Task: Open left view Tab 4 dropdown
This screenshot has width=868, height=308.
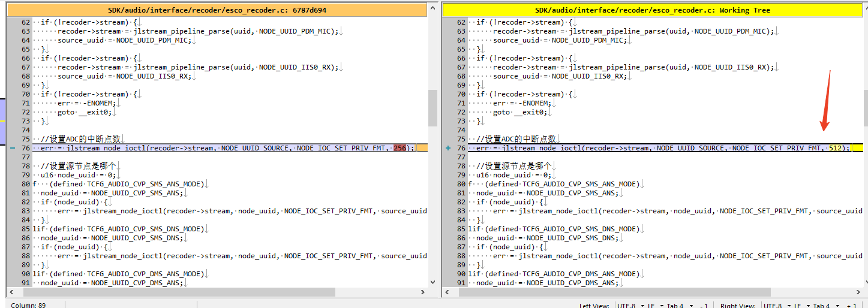Action: pyautogui.click(x=679, y=306)
